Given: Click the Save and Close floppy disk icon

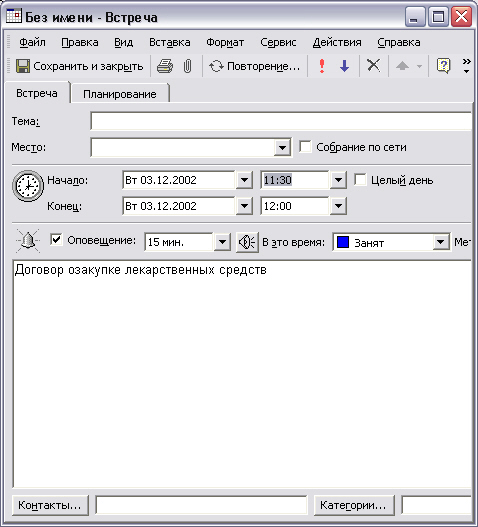Looking at the screenshot, I should pos(23,66).
